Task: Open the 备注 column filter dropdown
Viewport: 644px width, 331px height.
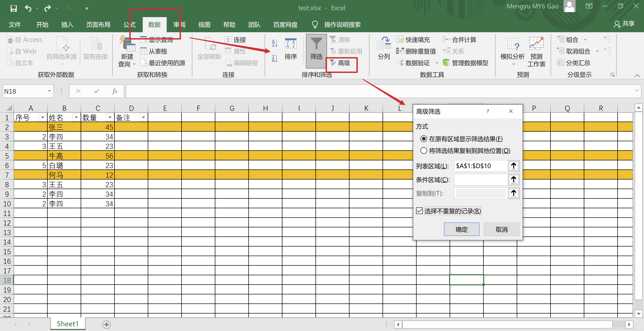Action: (x=143, y=117)
